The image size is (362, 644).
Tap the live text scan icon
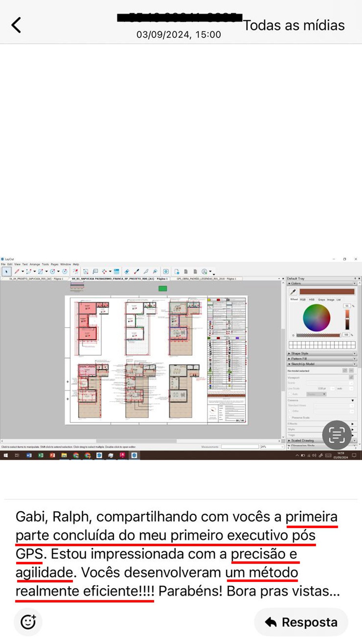(337, 435)
